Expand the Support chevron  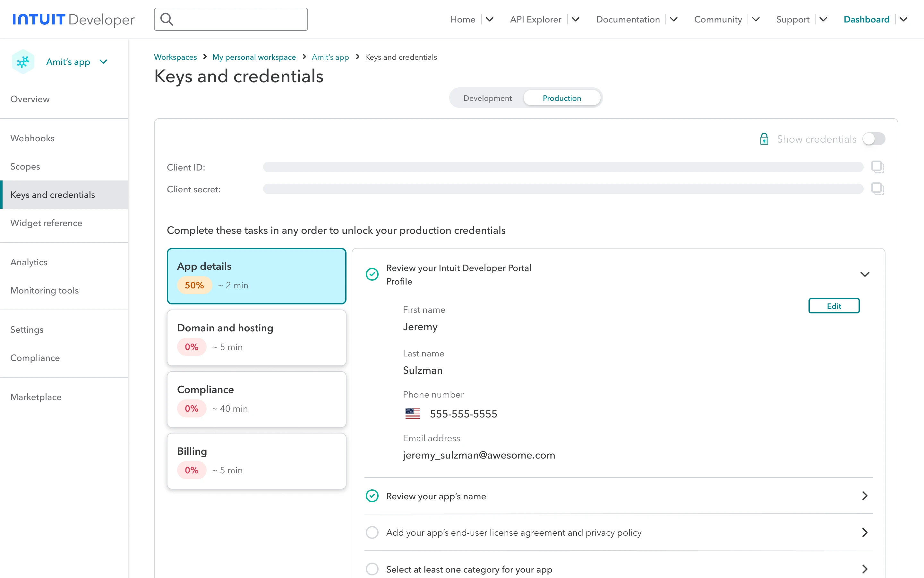[823, 19]
